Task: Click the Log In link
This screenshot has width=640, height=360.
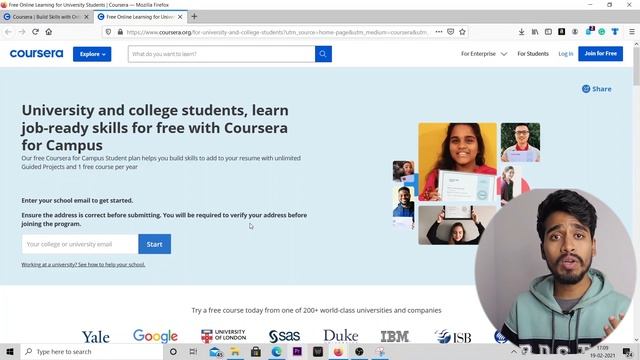Action: 565,53
